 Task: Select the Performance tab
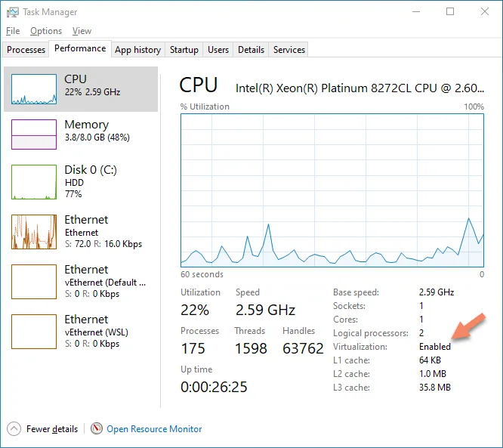(x=80, y=48)
